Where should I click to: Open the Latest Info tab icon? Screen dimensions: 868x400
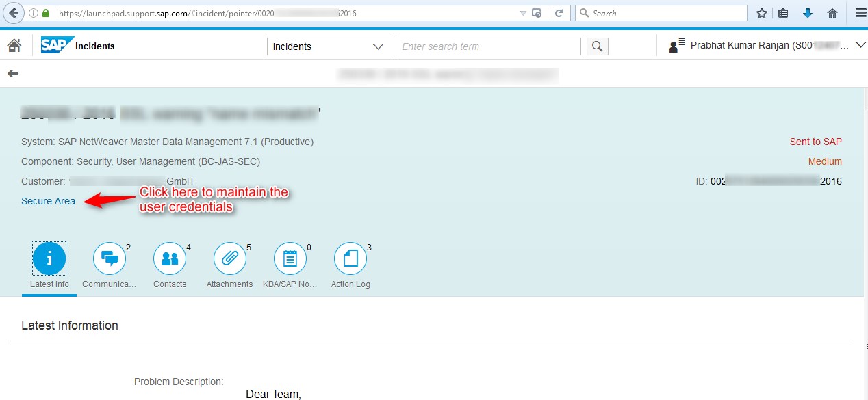(x=49, y=259)
